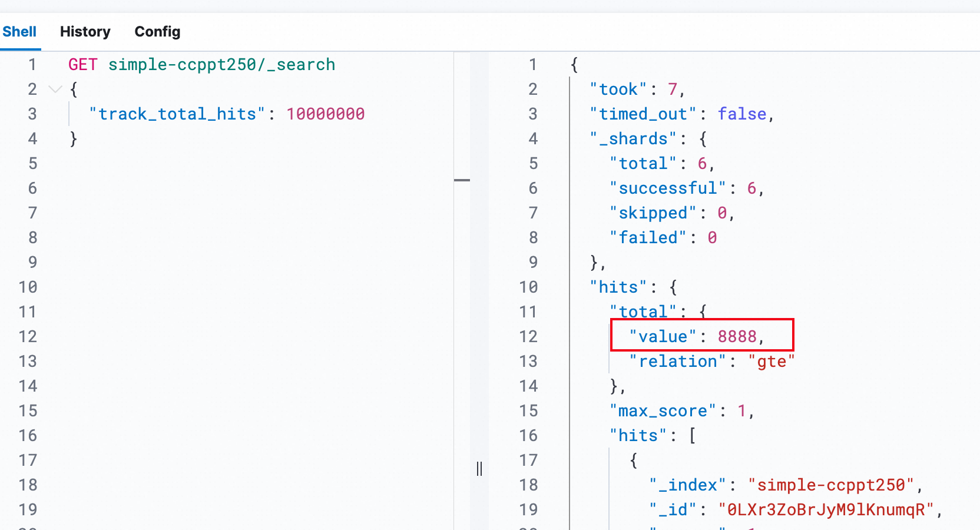Click the "gte" relation value
Screen dimensions: 980x530
(772, 362)
